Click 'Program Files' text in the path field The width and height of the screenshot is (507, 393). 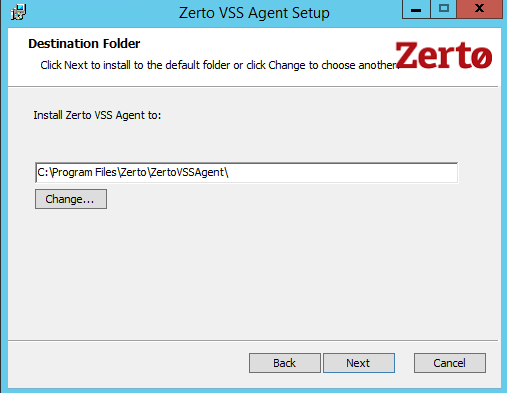point(84,173)
